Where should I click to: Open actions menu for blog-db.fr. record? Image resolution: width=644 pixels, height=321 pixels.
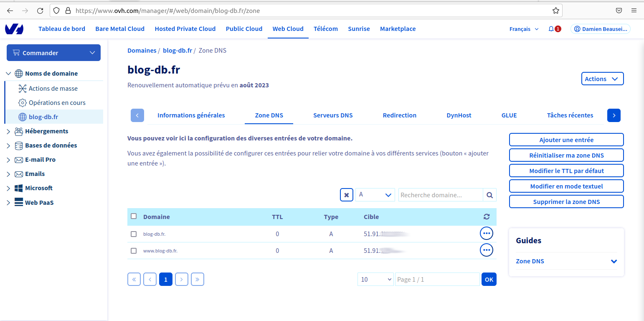(486, 233)
